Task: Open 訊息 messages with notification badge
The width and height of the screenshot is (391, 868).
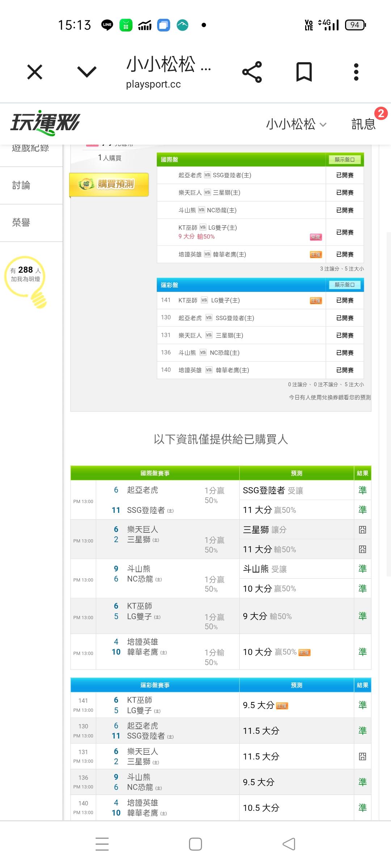Action: point(364,124)
